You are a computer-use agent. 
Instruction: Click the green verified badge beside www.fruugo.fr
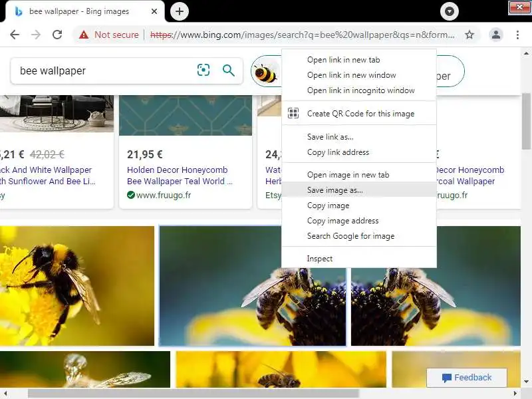coord(131,195)
